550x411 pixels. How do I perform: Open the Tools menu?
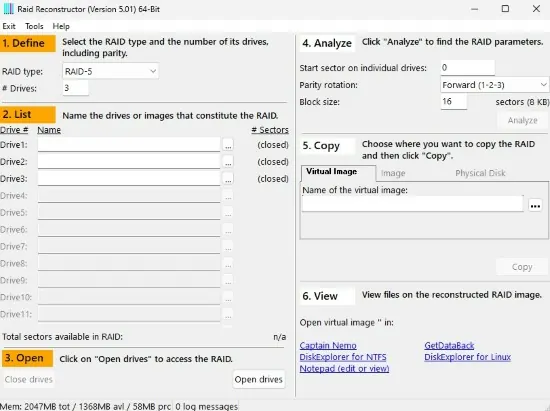[x=34, y=26]
